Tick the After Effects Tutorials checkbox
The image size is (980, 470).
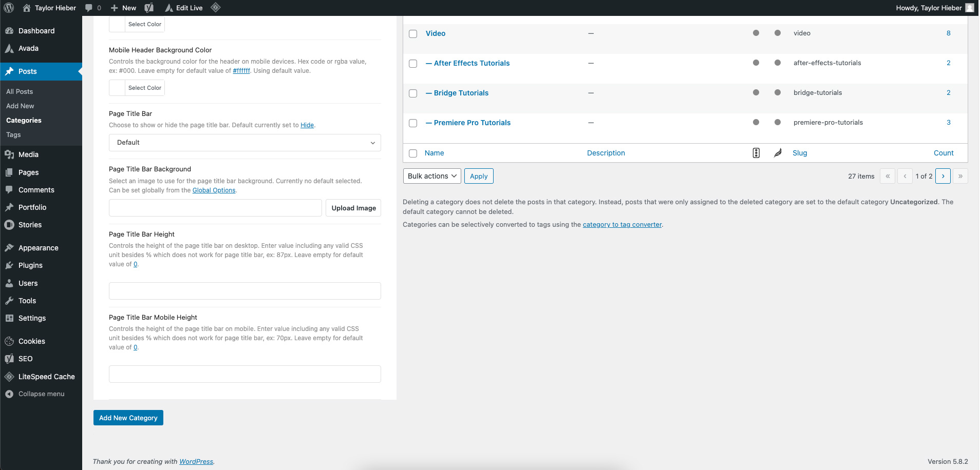[413, 64]
